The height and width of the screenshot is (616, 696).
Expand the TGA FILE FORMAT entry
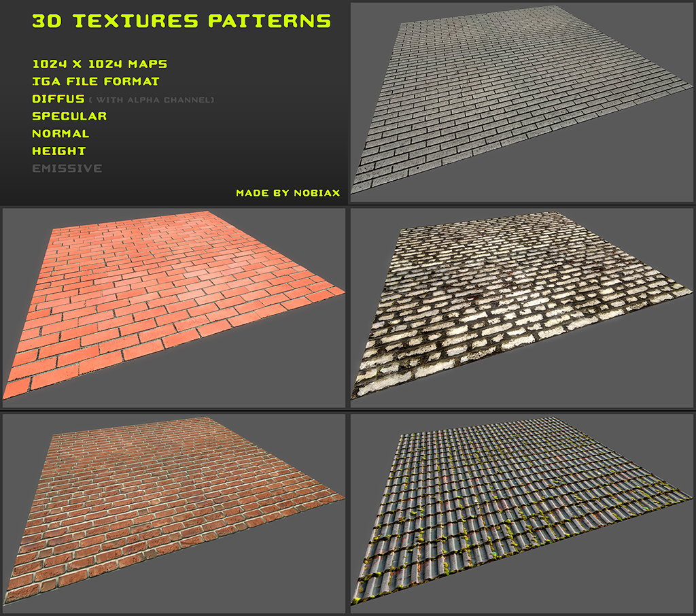pyautogui.click(x=95, y=82)
